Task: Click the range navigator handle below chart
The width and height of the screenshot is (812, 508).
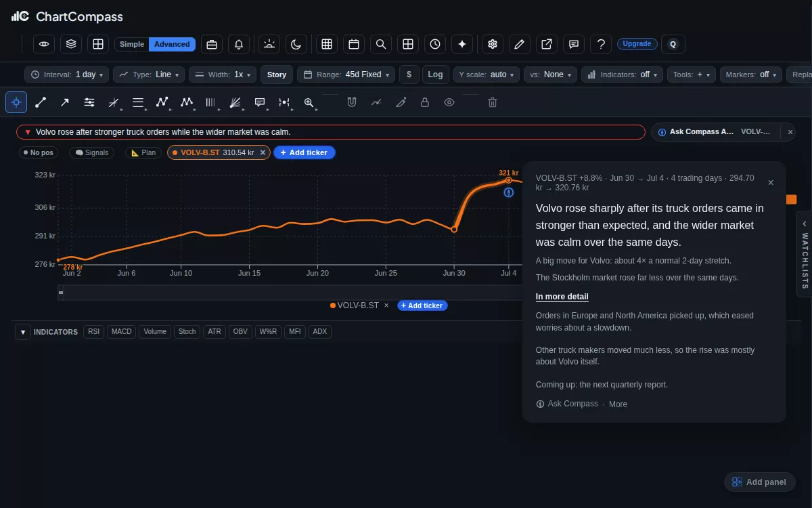Action: pos(61,293)
